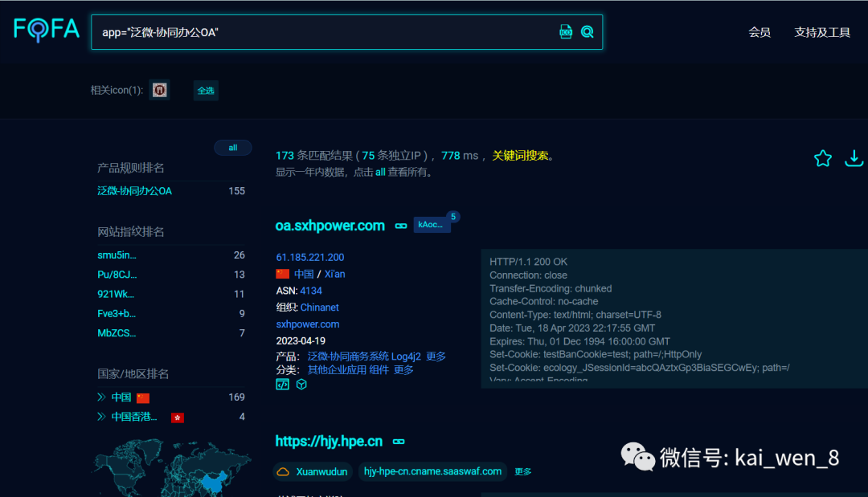Click ASN 4134 link
The height and width of the screenshot is (497, 868).
[x=310, y=290]
